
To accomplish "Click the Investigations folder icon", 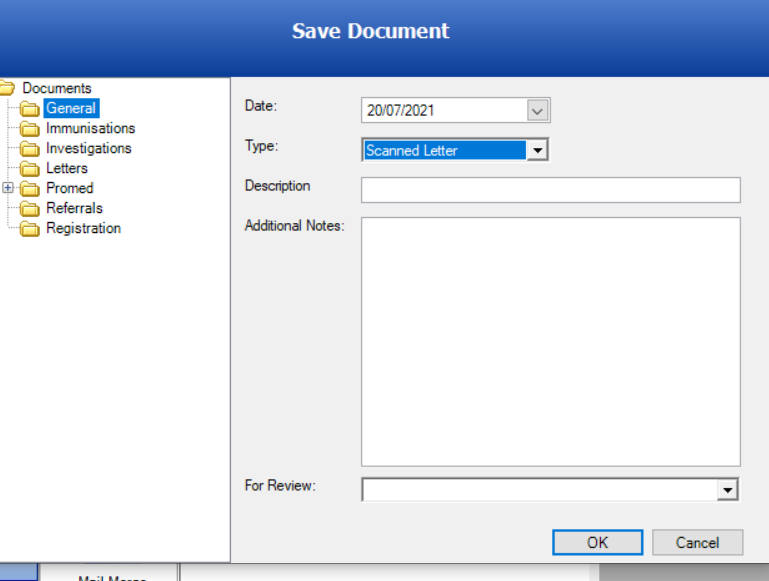I will tap(30, 148).
